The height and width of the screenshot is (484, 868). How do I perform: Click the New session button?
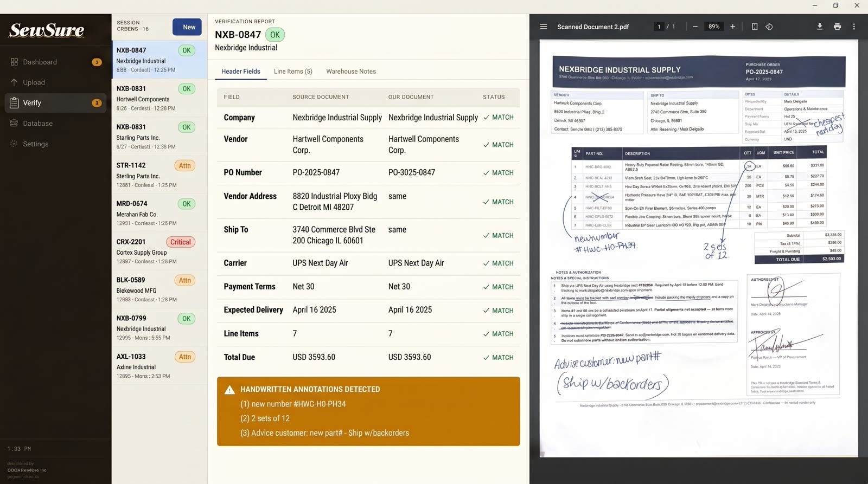coord(187,27)
